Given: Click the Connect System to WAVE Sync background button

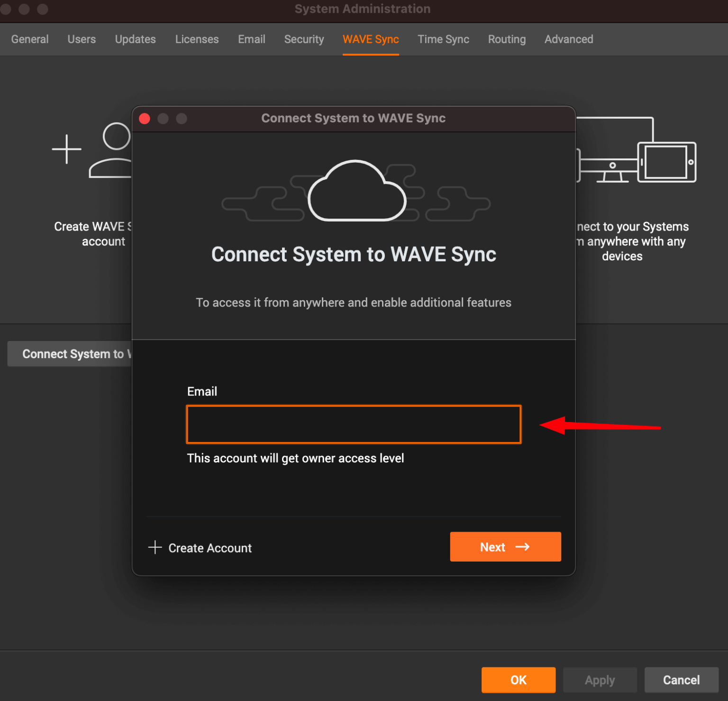Looking at the screenshot, I should pos(70,354).
